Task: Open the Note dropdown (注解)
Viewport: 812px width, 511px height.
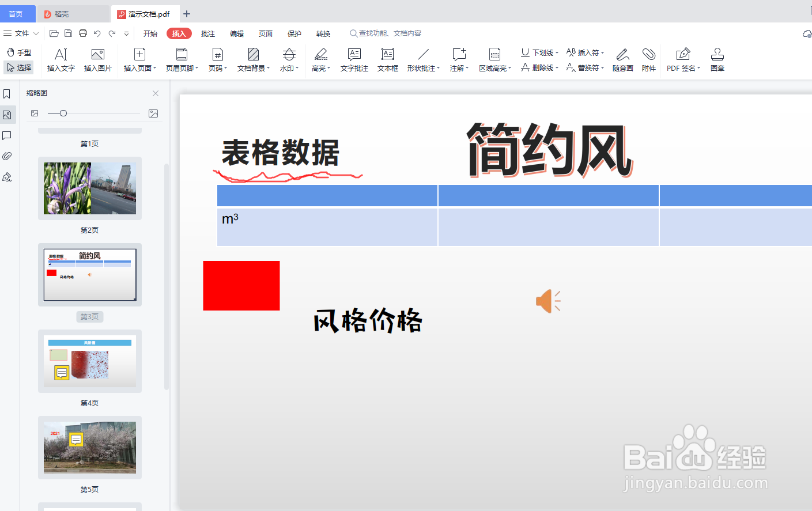Action: [459, 60]
